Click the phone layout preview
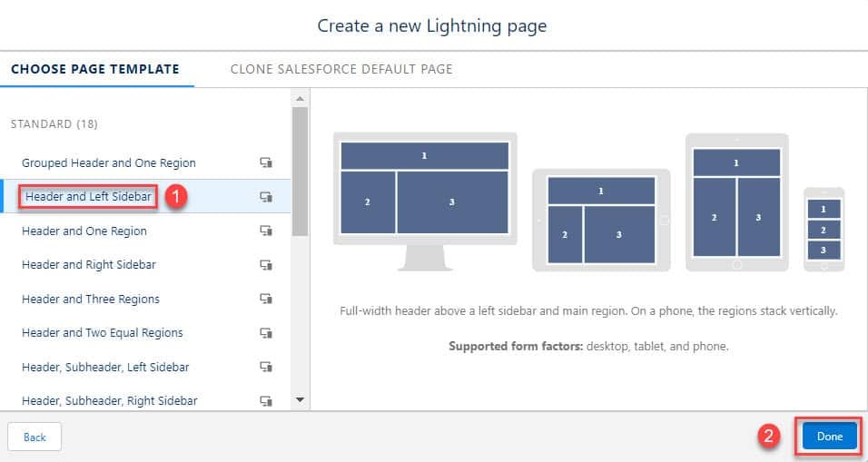Image resolution: width=868 pixels, height=462 pixels. tap(824, 230)
